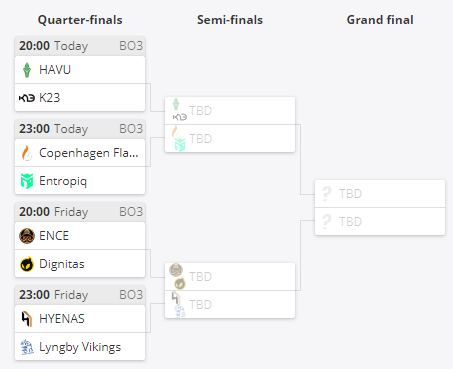Viewport: 453px width, 369px height.
Task: Click the K23 team logo icon
Action: [27, 98]
